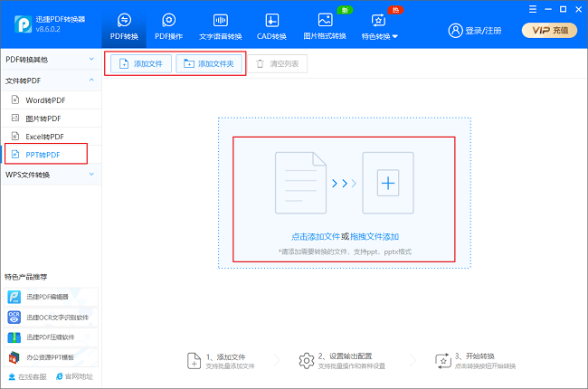Image resolution: width=588 pixels, height=389 pixels.
Task: Open 迅捷OCR文字识别软件 recommendation
Action: point(51,318)
